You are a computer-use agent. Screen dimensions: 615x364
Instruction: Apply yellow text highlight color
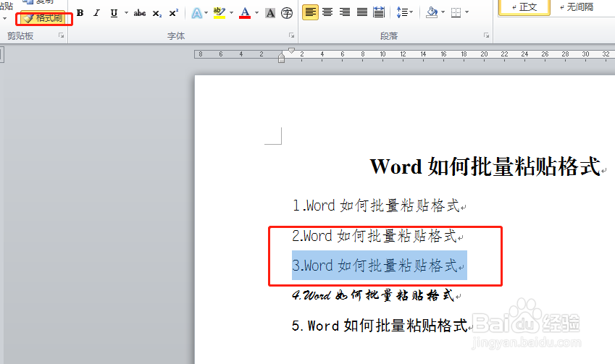219,13
